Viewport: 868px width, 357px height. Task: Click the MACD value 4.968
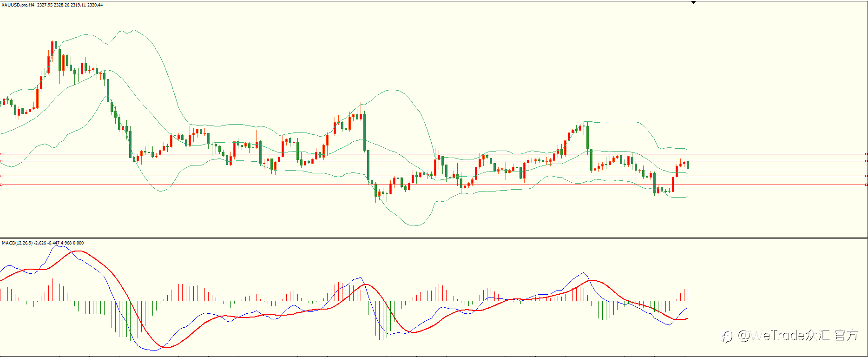coord(66,243)
